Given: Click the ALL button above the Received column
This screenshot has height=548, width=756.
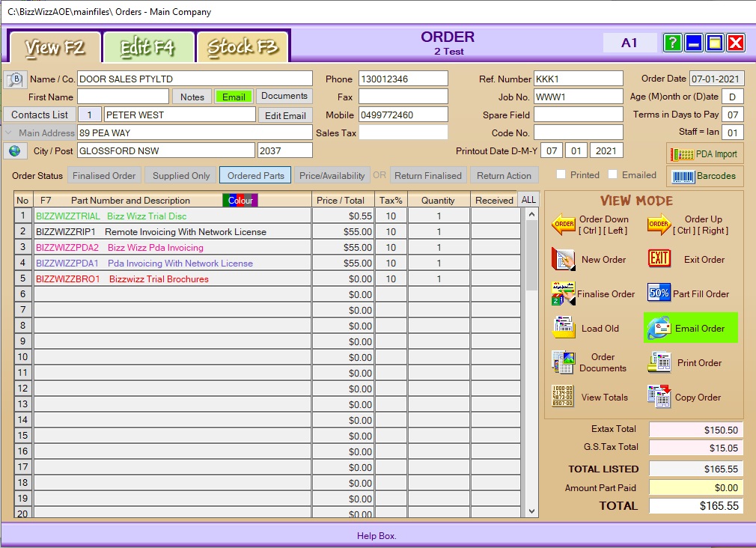Looking at the screenshot, I should (x=528, y=200).
